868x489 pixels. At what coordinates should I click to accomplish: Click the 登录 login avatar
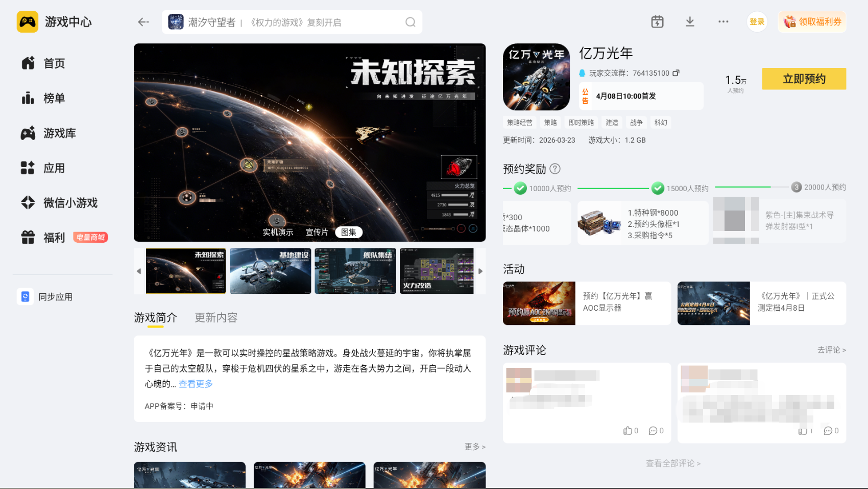[x=757, y=21]
